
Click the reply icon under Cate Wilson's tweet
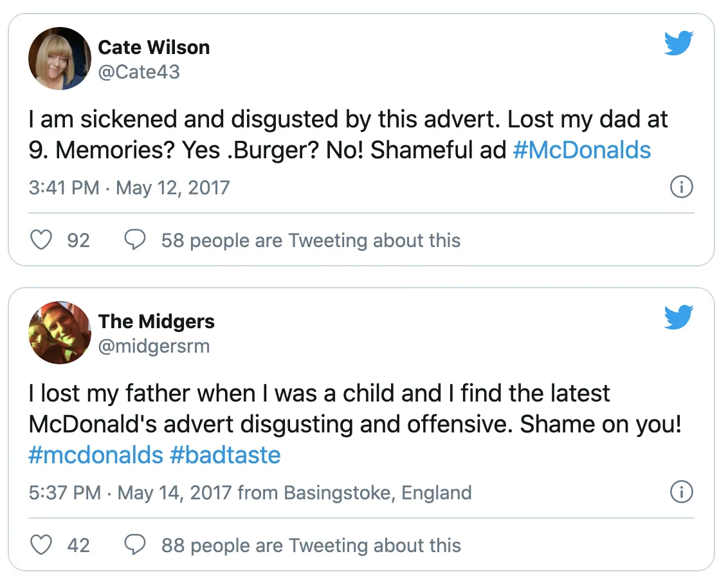[x=136, y=239]
